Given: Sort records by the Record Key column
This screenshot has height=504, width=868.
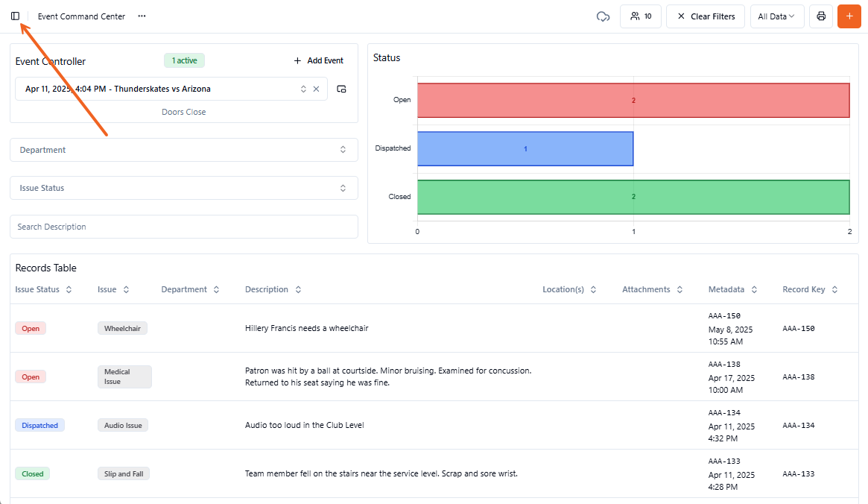Looking at the screenshot, I should pyautogui.click(x=810, y=289).
